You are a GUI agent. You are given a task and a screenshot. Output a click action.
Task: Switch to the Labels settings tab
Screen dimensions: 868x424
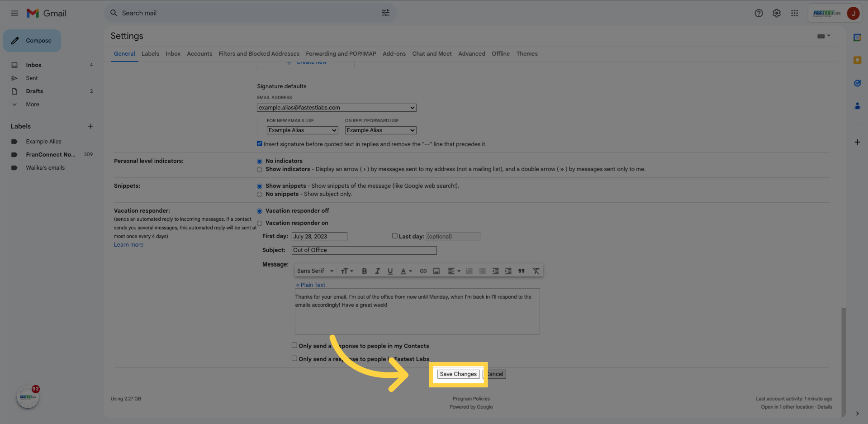coord(150,54)
